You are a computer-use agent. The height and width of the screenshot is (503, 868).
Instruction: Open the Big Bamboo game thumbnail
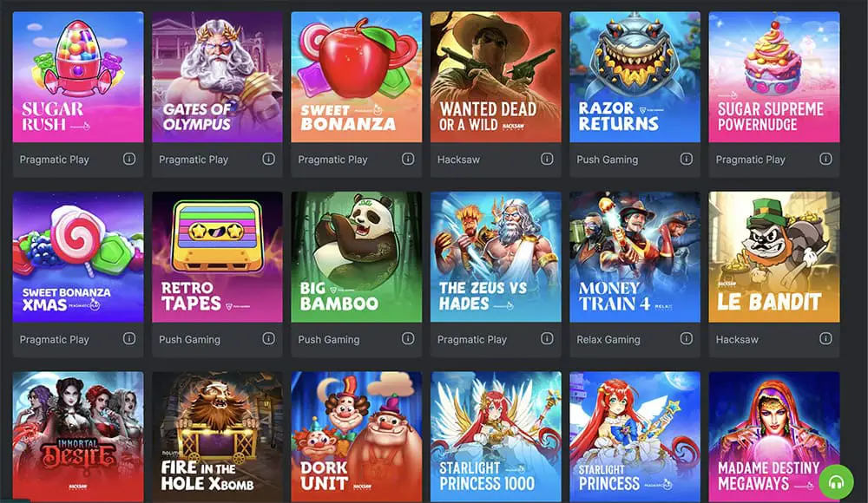click(357, 257)
